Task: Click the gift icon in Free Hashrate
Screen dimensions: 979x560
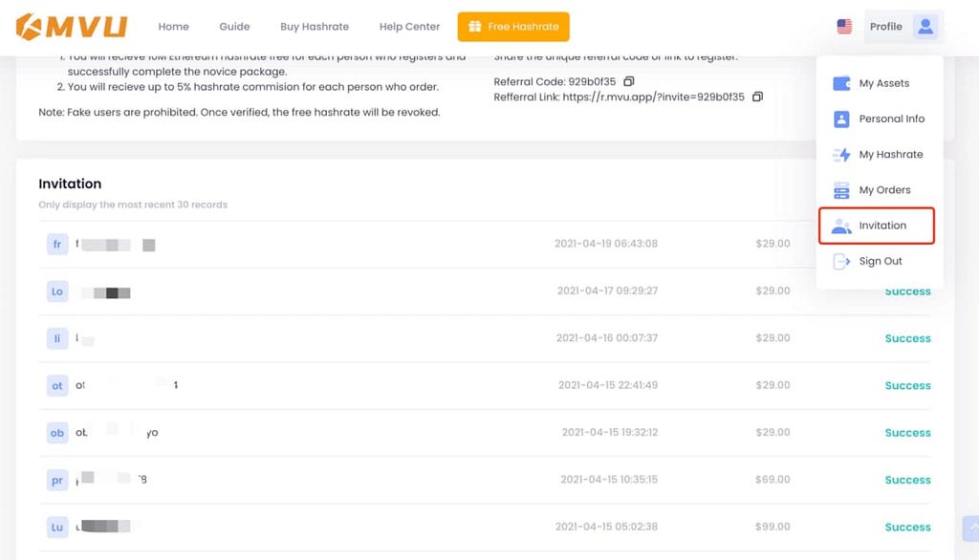Action: 474,26
